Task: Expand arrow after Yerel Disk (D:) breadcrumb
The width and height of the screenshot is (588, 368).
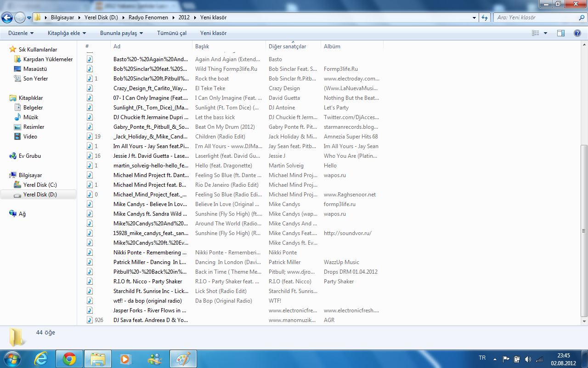Action: [124, 17]
